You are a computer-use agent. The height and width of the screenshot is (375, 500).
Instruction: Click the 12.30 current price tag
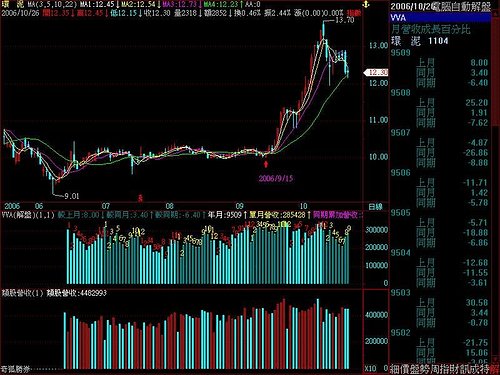point(376,72)
